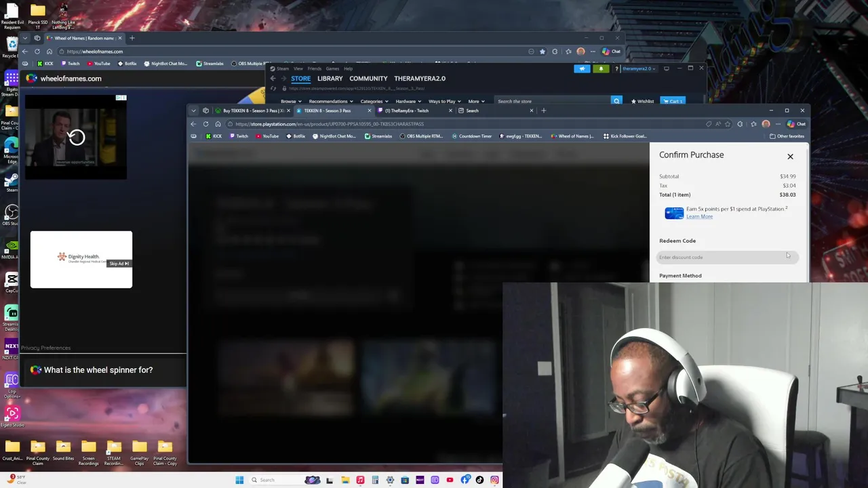The width and height of the screenshot is (868, 488).
Task: Open Countdown Timer bookmark
Action: coord(472,136)
